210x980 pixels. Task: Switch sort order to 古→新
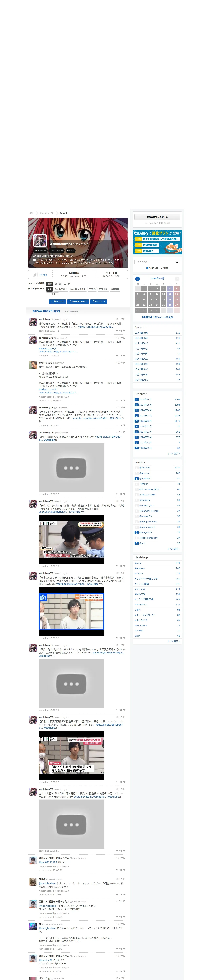[67, 284]
